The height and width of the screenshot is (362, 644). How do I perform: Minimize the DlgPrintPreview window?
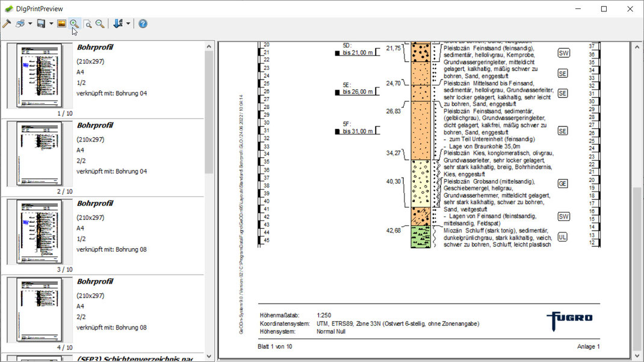pyautogui.click(x=578, y=8)
